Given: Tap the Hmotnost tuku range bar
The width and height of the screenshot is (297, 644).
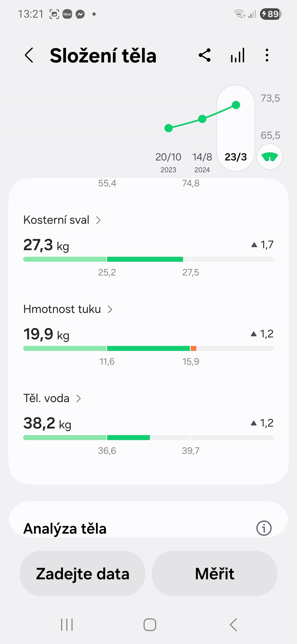Looking at the screenshot, I should click(x=148, y=348).
